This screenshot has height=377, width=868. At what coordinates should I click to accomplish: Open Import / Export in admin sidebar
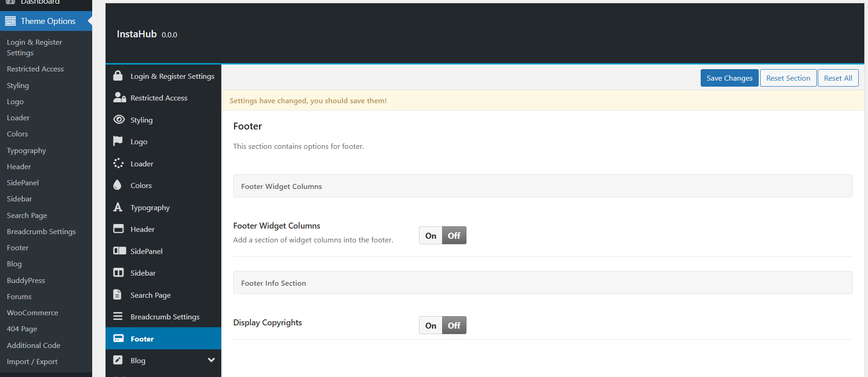[32, 361]
